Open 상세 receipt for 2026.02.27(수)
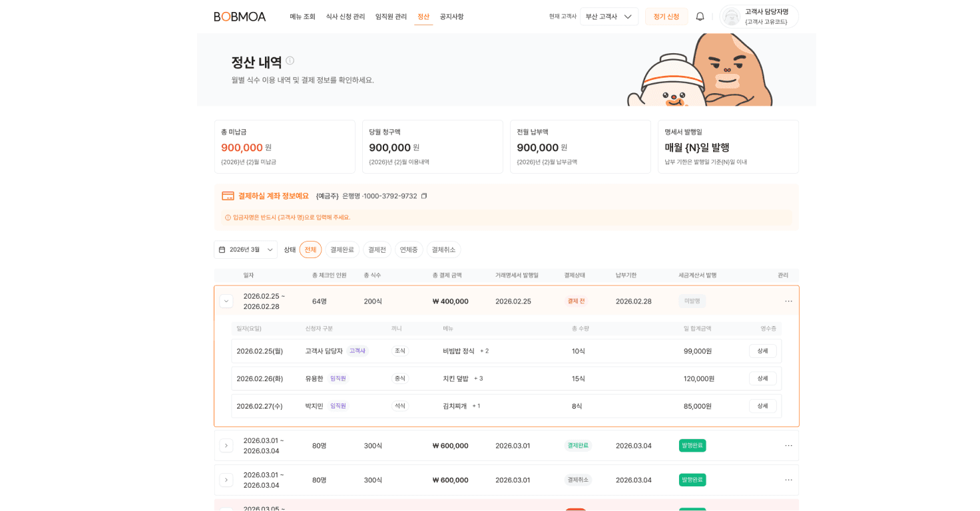Image resolution: width=980 pixels, height=511 pixels. (x=762, y=406)
